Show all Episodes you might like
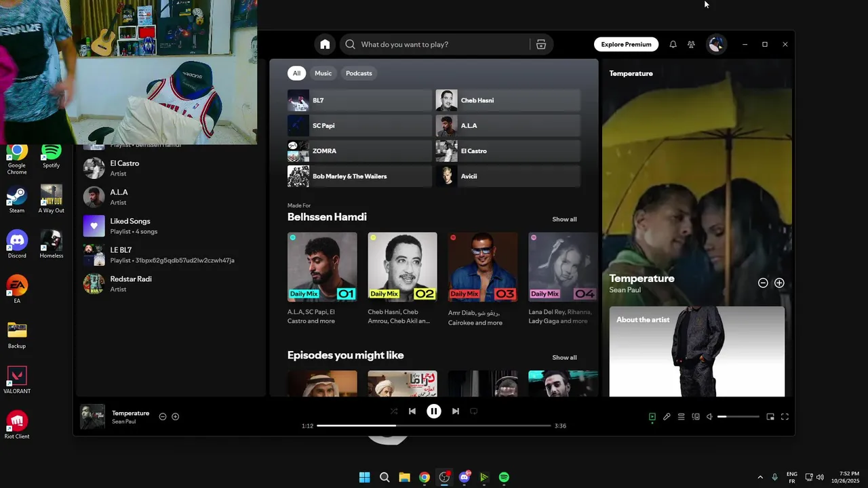 point(564,357)
